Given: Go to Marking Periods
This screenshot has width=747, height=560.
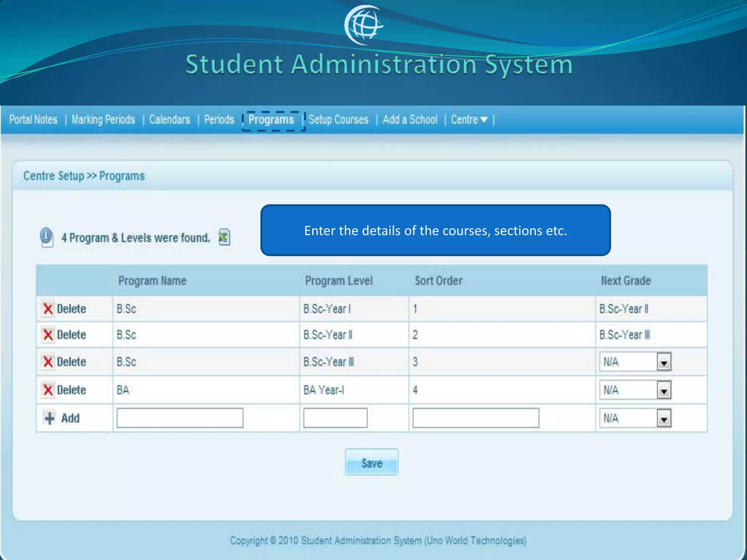Looking at the screenshot, I should point(103,119).
